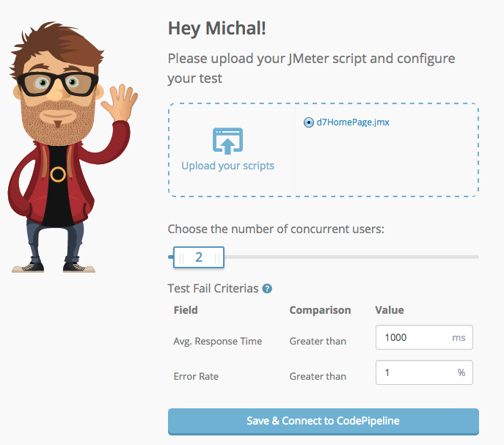Focus the Avg. Response Time value field

[424, 337]
